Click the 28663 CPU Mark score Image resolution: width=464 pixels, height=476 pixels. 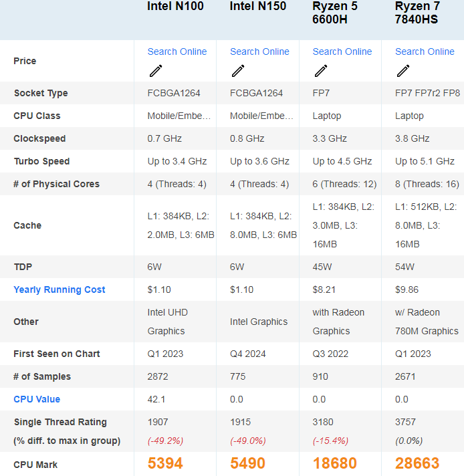pos(417,463)
